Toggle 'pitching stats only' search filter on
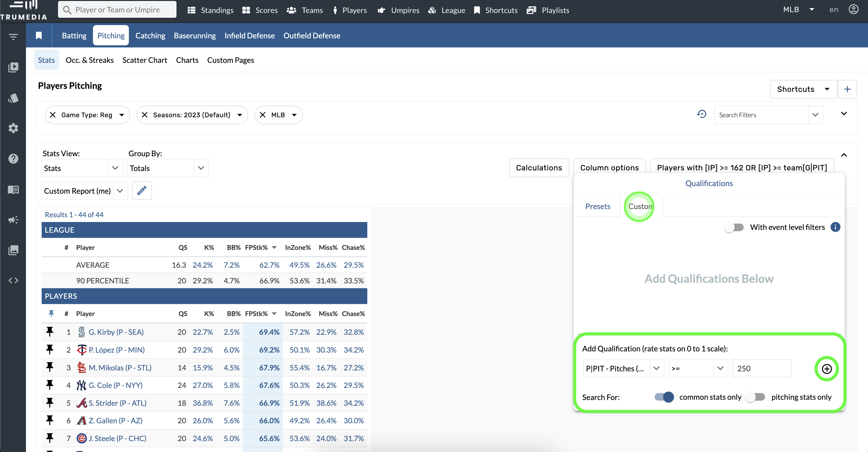 click(x=757, y=396)
